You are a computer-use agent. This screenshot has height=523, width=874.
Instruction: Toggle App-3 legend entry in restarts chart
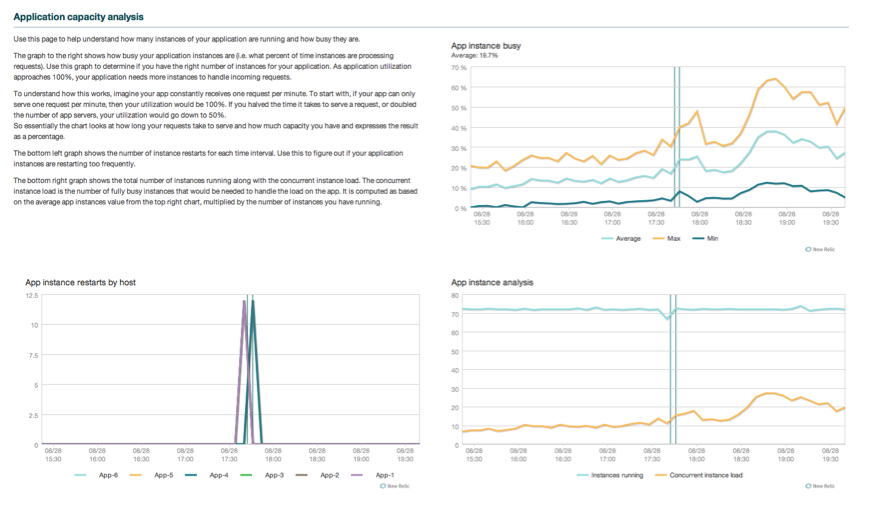pos(262,475)
